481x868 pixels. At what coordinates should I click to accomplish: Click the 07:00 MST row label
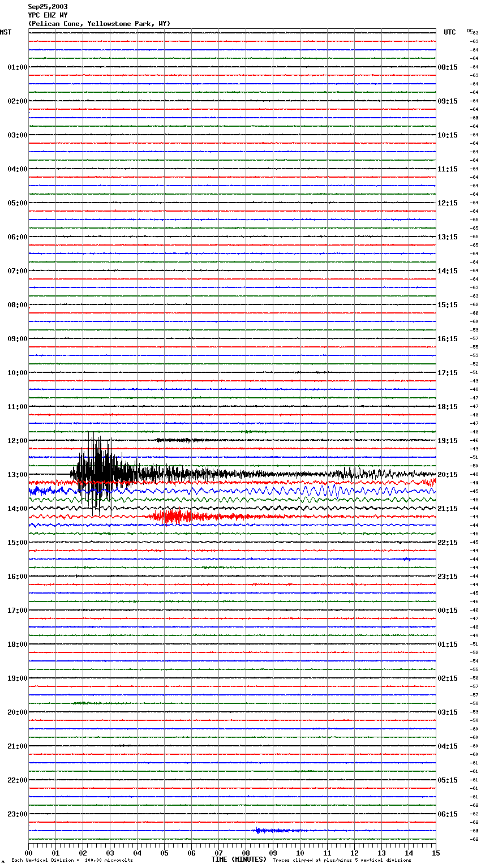click(17, 271)
